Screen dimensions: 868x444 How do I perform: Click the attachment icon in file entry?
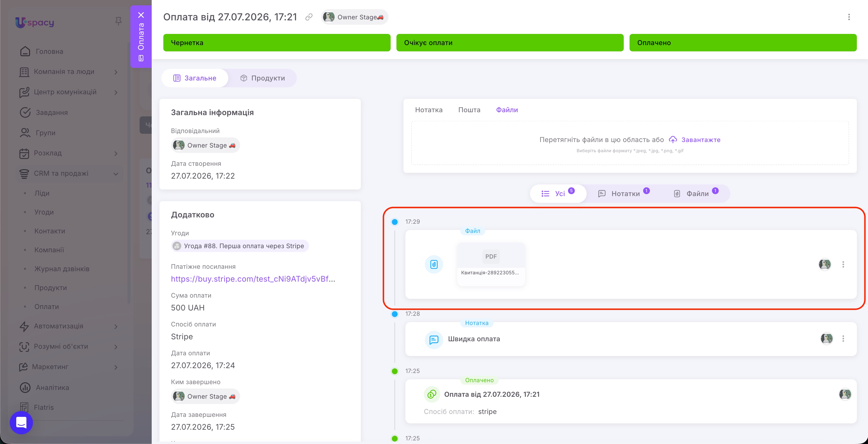click(x=434, y=264)
